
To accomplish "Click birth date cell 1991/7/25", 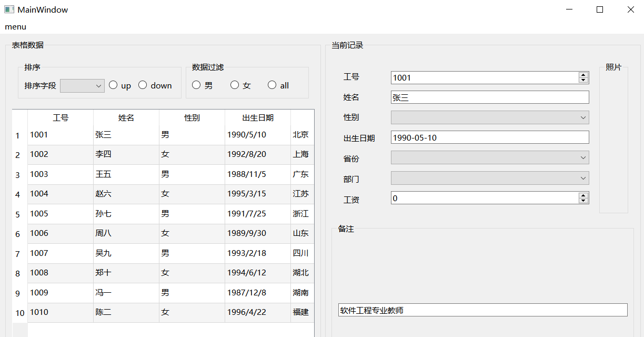I will pos(258,214).
